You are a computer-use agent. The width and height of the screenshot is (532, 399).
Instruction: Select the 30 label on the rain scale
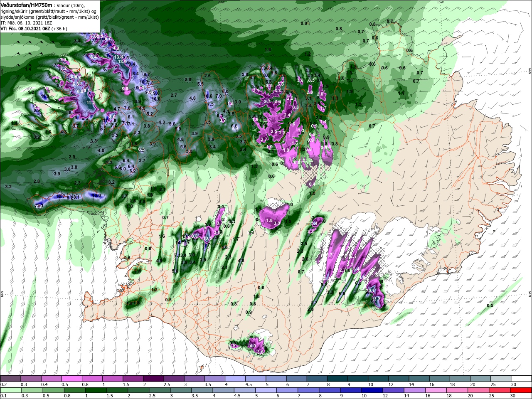[512, 395]
